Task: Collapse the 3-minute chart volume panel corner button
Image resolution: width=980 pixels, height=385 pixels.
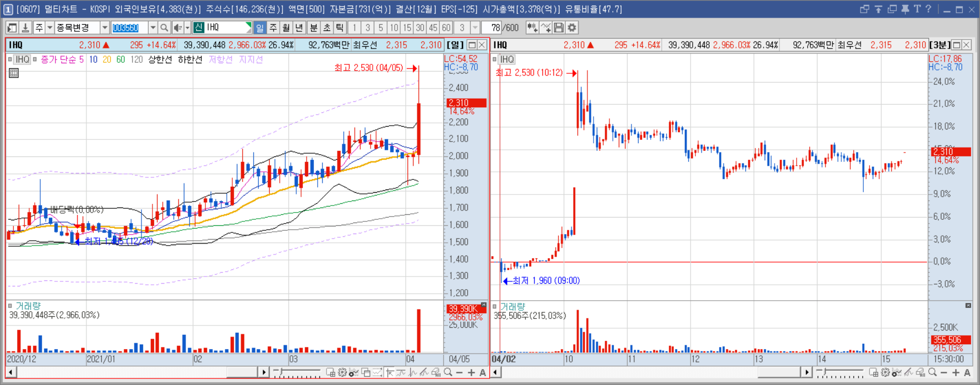Action: click(x=968, y=305)
